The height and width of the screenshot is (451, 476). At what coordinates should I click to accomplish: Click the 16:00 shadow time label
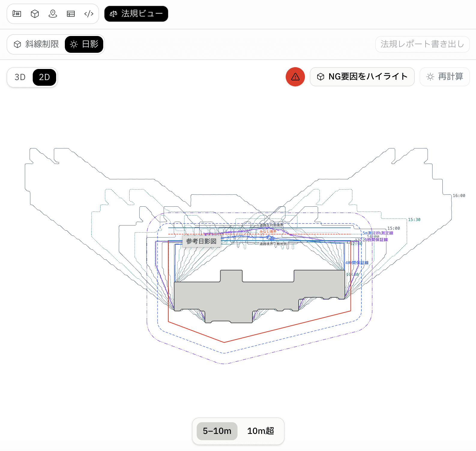(x=459, y=196)
